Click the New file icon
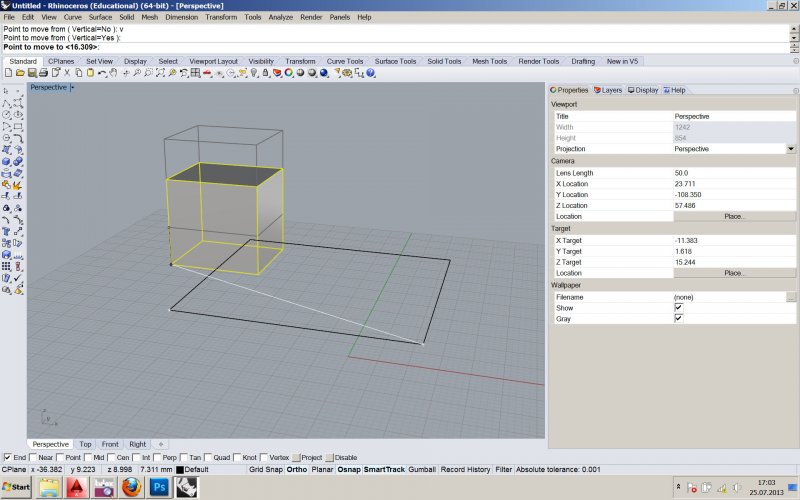 coord(9,73)
